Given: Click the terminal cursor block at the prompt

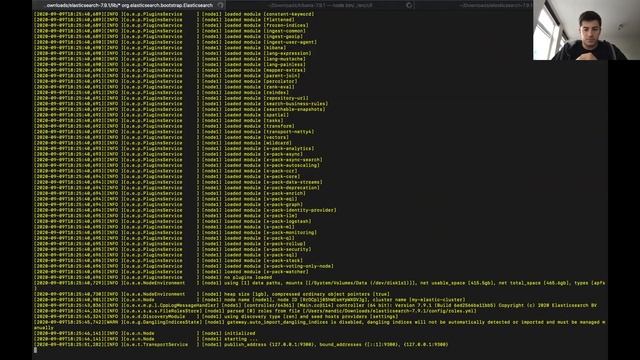Looking at the screenshot, I should tap(36, 350).
